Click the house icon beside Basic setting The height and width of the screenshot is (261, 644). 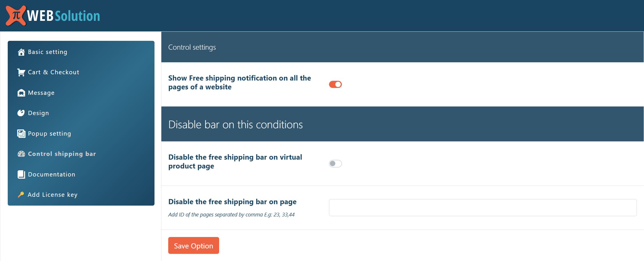tap(21, 52)
